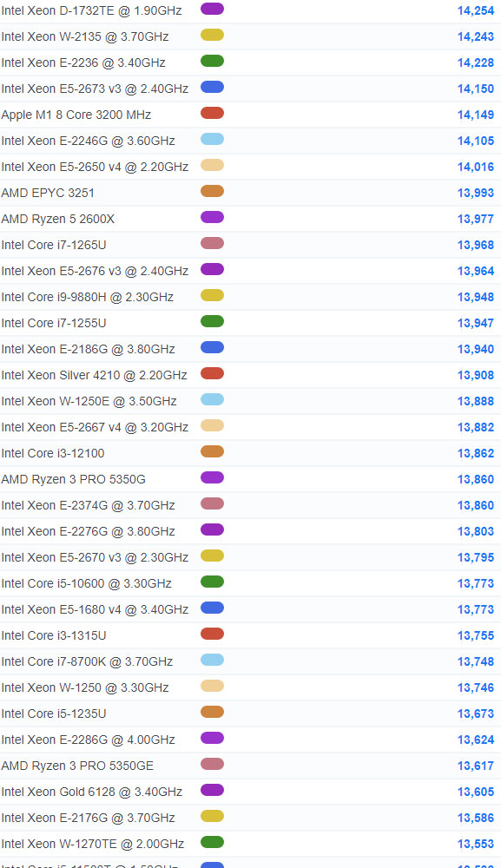Select Intel Xeon E-2276G @ 3.80GHz row

click(250, 531)
